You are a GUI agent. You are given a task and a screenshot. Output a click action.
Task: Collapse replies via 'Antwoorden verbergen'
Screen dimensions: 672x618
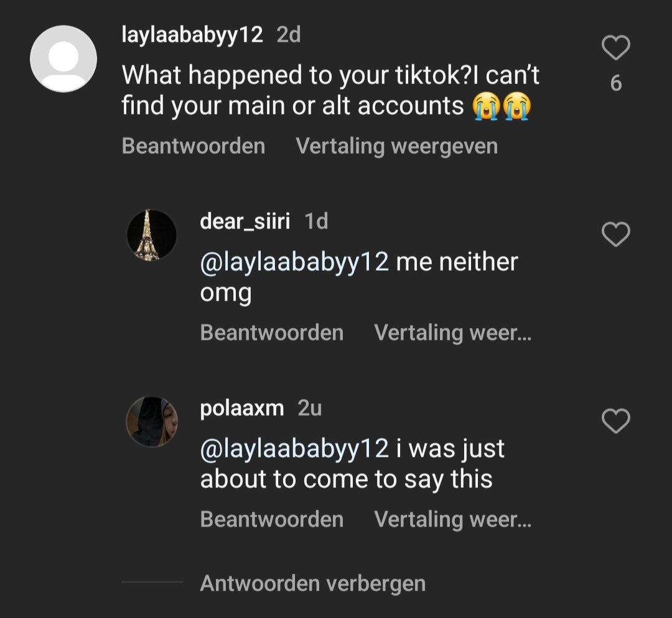pyautogui.click(x=312, y=583)
